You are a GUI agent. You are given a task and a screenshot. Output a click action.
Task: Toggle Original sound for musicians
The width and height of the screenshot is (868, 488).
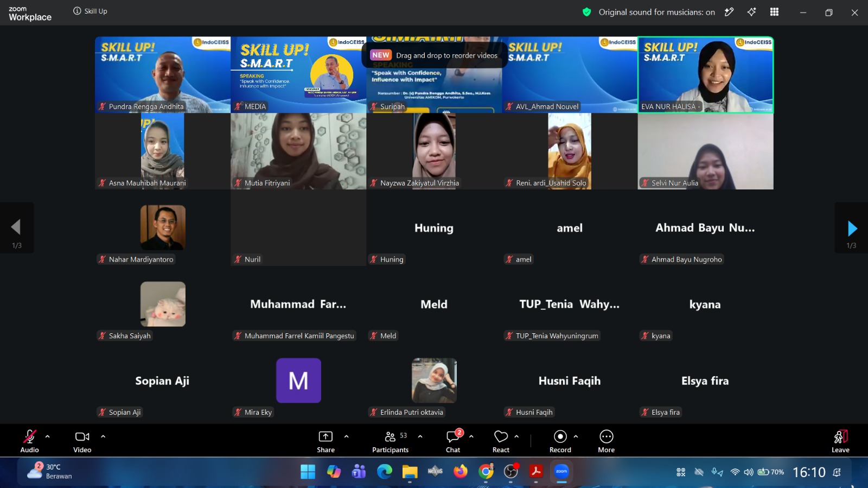[x=656, y=12]
